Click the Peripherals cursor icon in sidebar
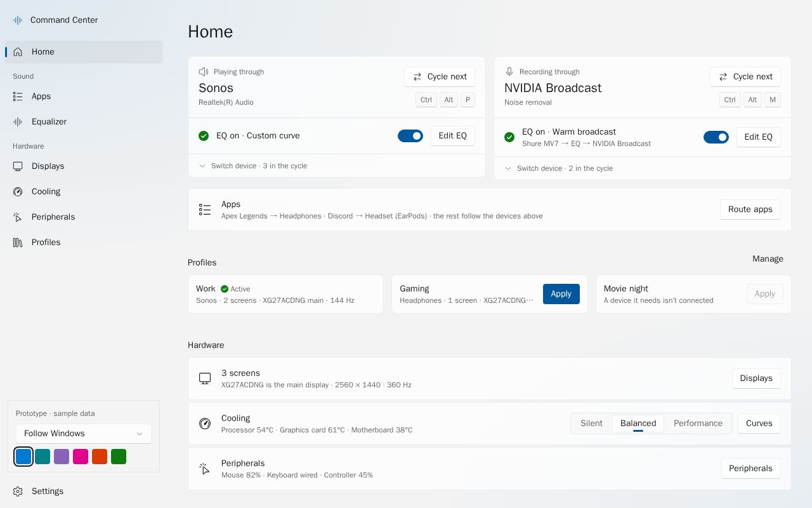Viewport: 812px width, 508px height. pos(18,217)
